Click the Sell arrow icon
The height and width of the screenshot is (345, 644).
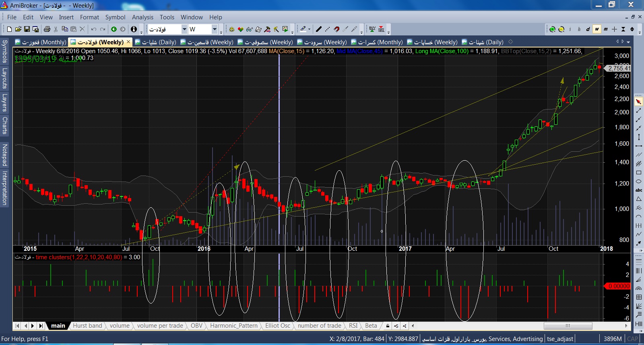[x=381, y=29]
